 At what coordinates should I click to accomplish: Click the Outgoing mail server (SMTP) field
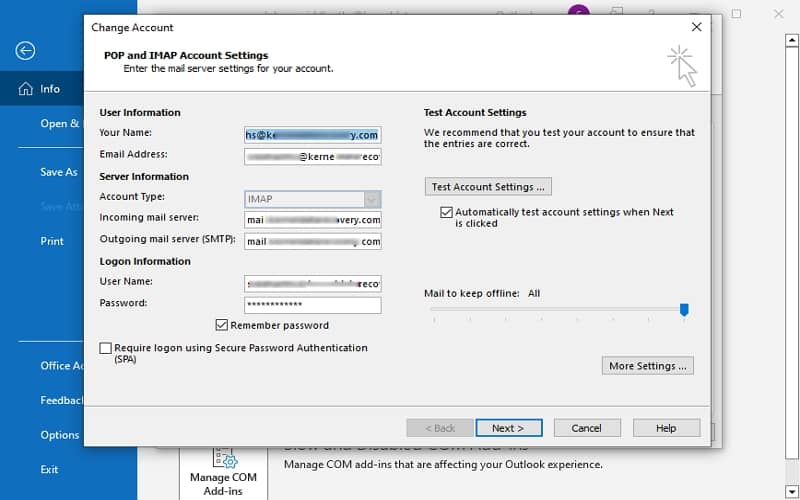pos(312,241)
